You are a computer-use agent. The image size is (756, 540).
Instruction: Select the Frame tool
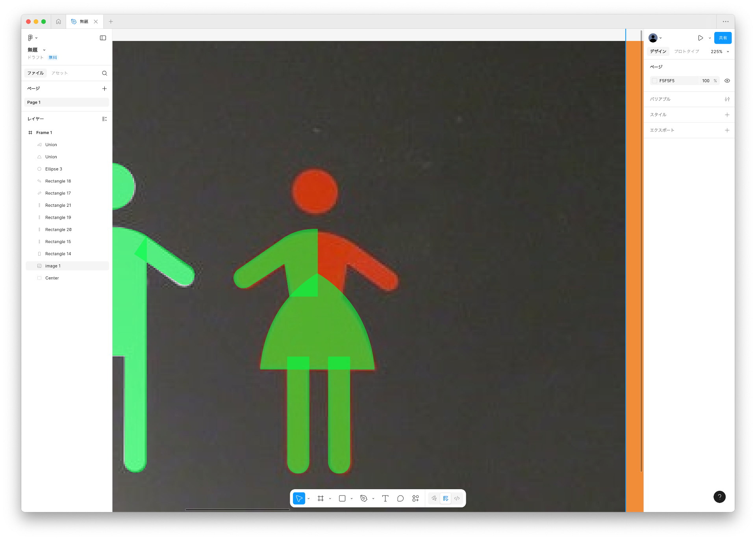pos(321,499)
